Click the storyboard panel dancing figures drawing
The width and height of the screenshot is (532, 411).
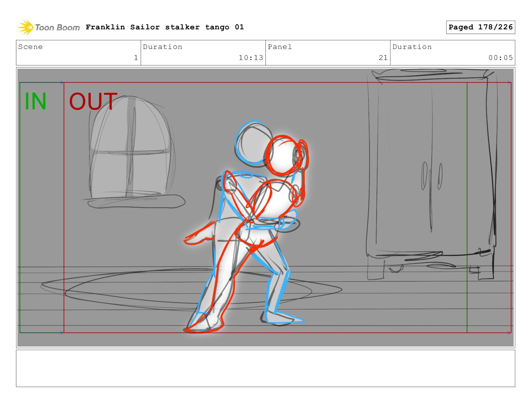coord(247,226)
